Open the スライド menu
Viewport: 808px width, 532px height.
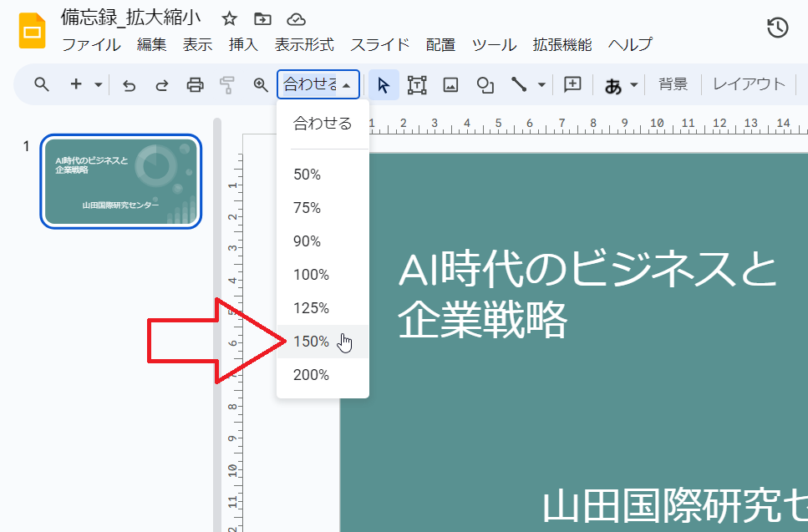(380, 45)
